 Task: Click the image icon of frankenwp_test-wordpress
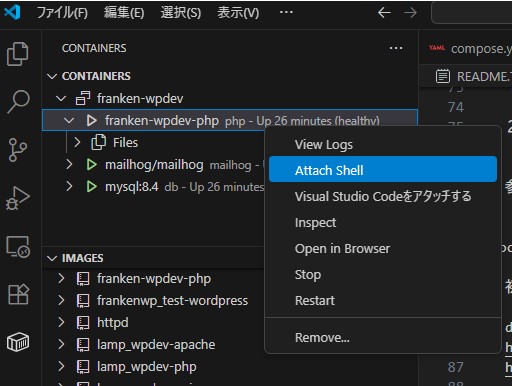[x=83, y=301]
